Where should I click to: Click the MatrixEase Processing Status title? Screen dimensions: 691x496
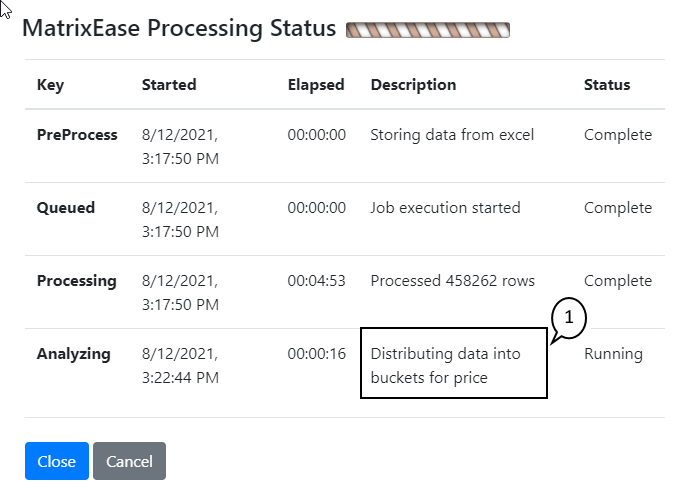coord(179,28)
